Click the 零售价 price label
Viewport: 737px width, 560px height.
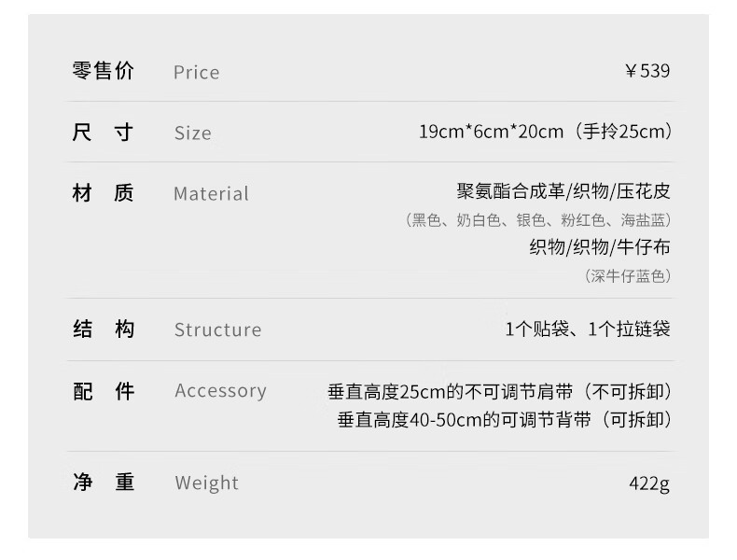point(103,71)
